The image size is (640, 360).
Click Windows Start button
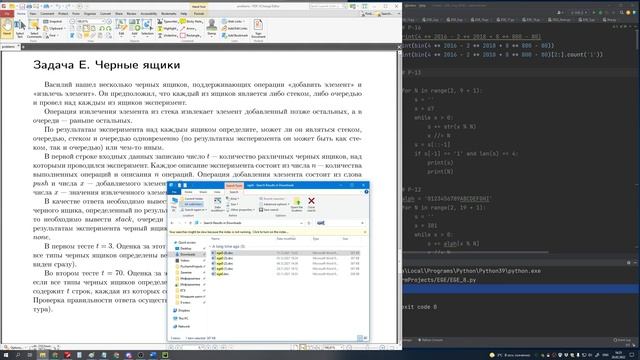tap(6, 355)
